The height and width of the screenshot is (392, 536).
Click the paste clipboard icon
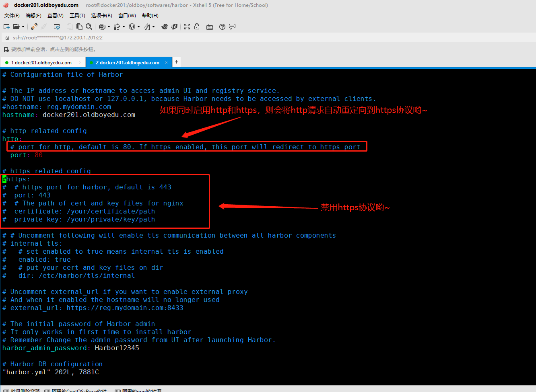pyautogui.click(x=79, y=27)
